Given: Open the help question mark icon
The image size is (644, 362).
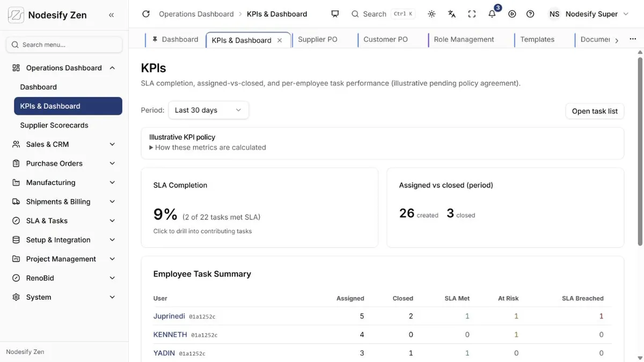Looking at the screenshot, I should pos(530,14).
